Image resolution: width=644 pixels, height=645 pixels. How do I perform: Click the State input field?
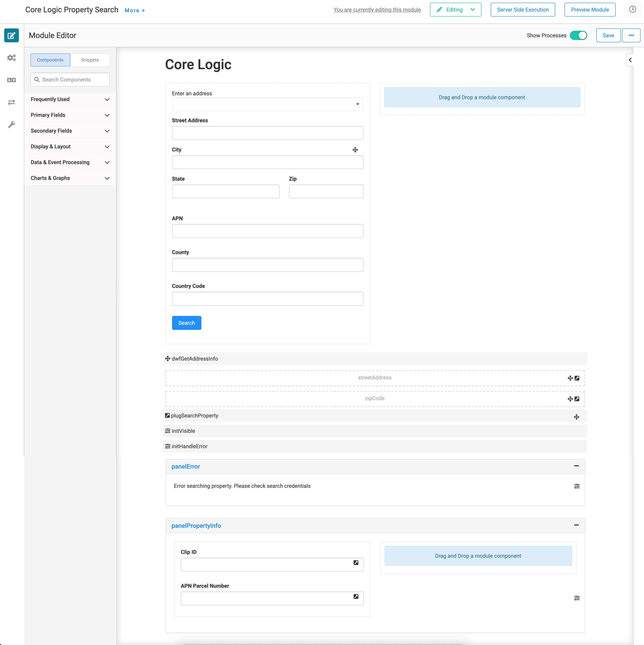(x=226, y=191)
